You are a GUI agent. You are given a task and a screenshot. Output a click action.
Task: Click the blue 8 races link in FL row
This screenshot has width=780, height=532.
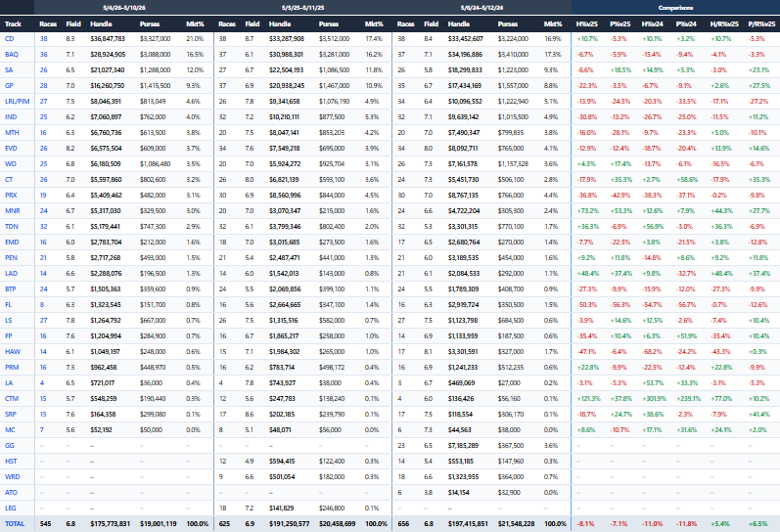click(x=42, y=305)
